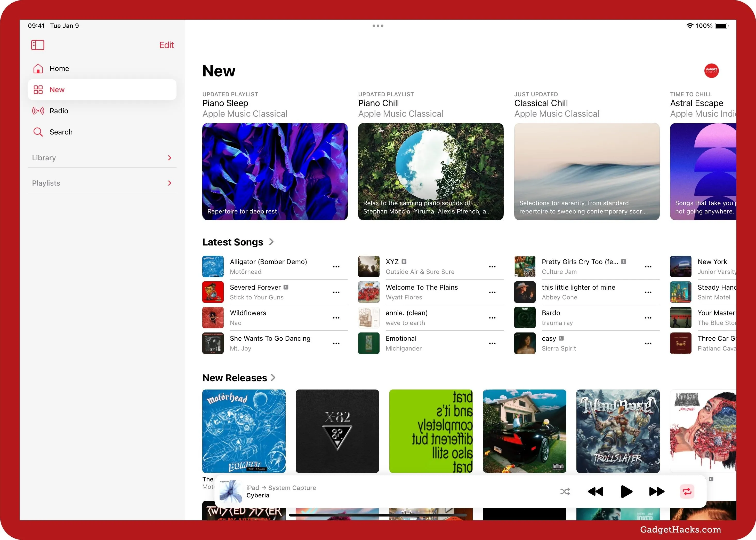Open the album cover with black car
Image resolution: width=756 pixels, height=540 pixels.
click(x=524, y=431)
